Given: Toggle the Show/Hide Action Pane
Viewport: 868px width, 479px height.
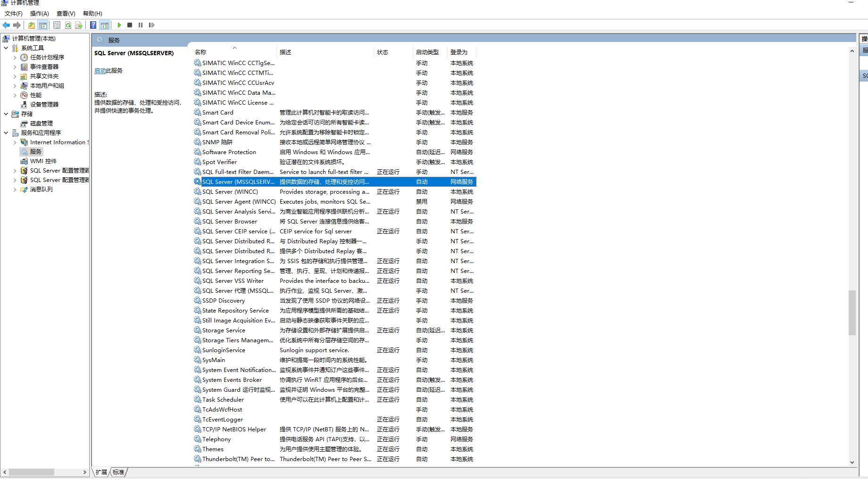Looking at the screenshot, I should (x=105, y=25).
